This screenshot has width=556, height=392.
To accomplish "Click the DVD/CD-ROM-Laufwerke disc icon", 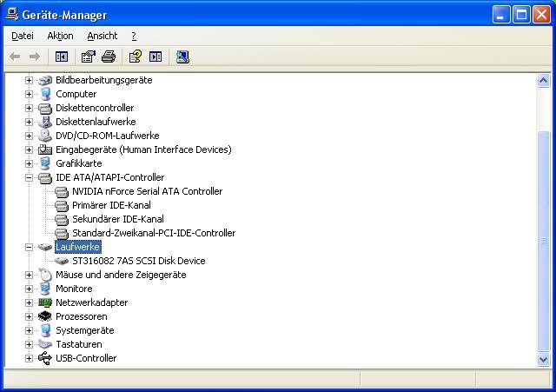I will point(45,136).
